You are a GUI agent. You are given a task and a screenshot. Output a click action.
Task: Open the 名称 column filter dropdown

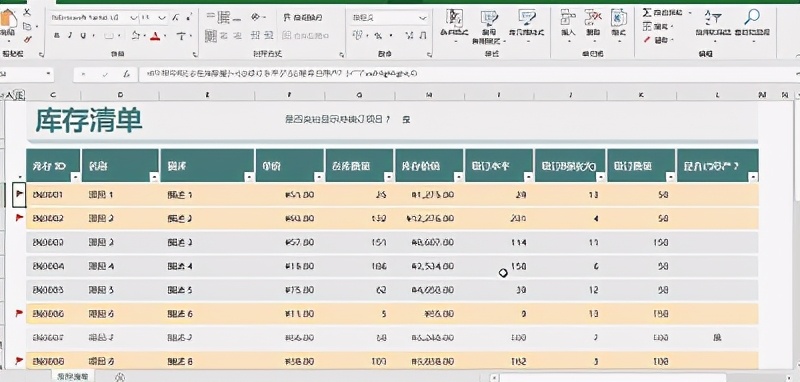154,177
